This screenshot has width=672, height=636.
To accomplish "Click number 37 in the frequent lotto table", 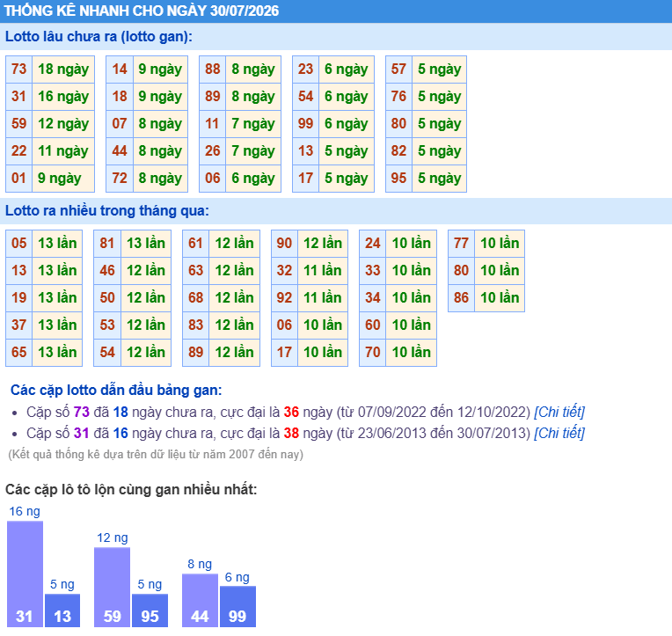I will pos(18,325).
